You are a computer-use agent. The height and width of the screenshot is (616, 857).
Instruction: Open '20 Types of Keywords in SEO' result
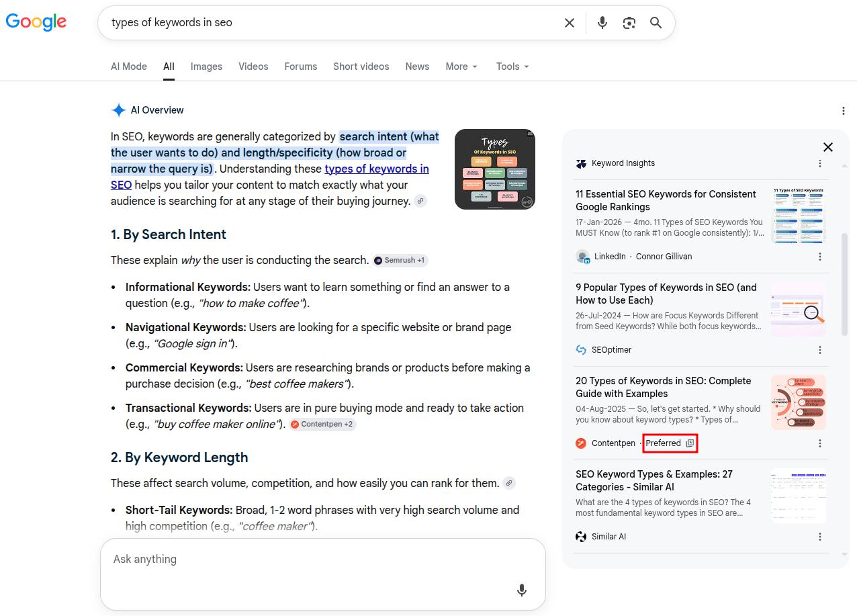pyautogui.click(x=663, y=387)
